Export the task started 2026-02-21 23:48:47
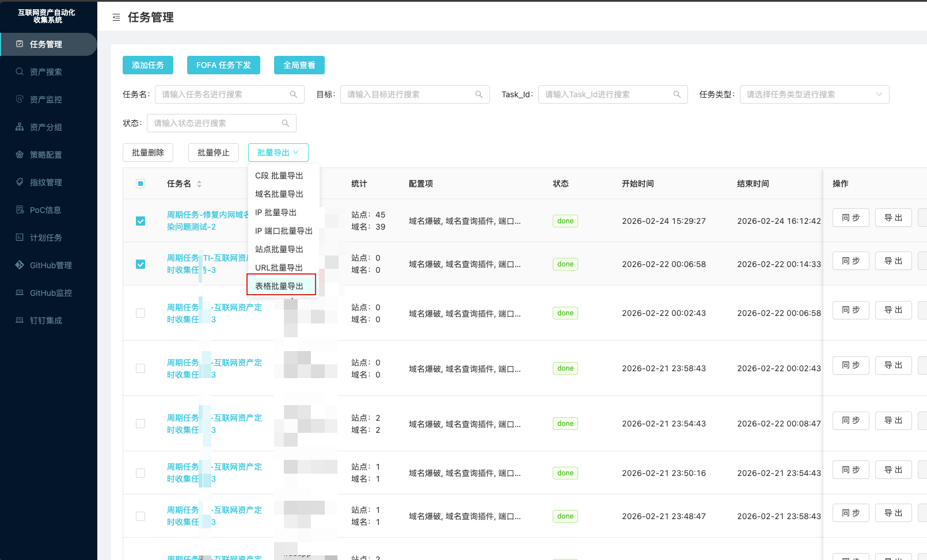927x560 pixels. 894,513
